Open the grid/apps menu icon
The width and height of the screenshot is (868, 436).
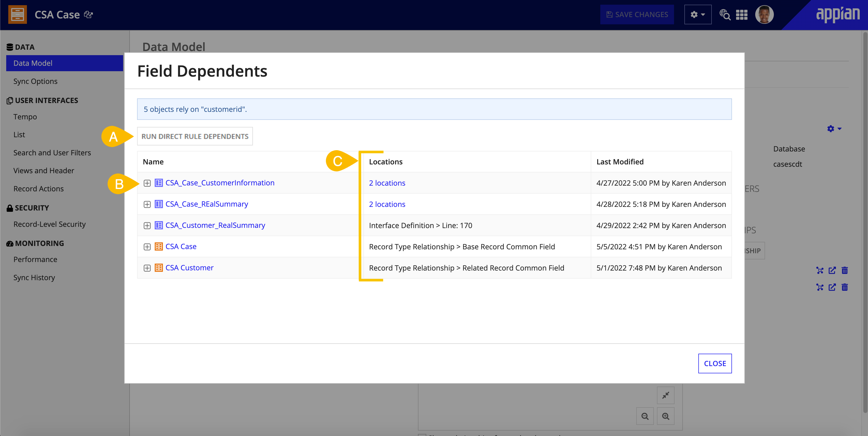pyautogui.click(x=744, y=15)
